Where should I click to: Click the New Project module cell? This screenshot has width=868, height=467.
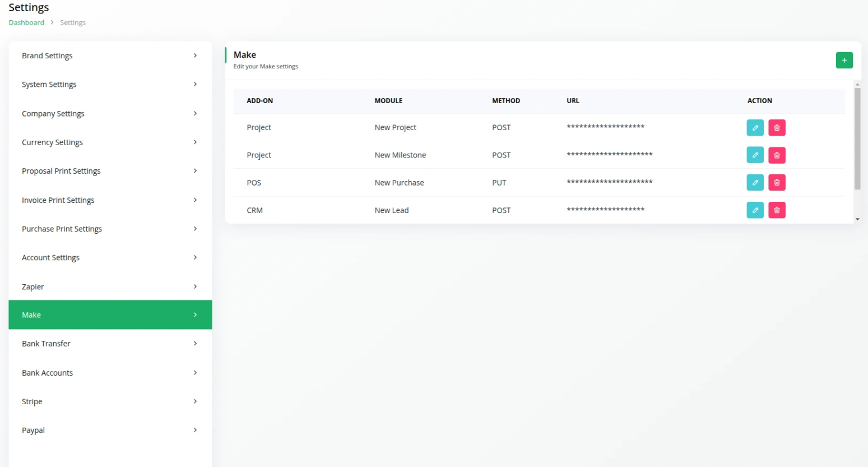coord(396,128)
